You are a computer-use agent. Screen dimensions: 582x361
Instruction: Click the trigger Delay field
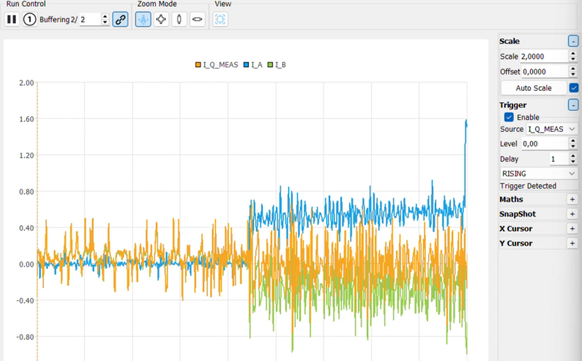(559, 159)
